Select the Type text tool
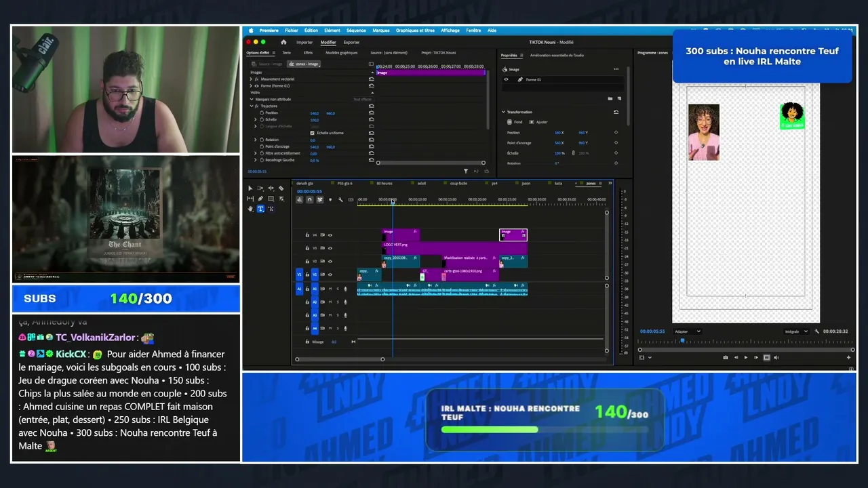The width and height of the screenshot is (868, 488). pos(260,209)
